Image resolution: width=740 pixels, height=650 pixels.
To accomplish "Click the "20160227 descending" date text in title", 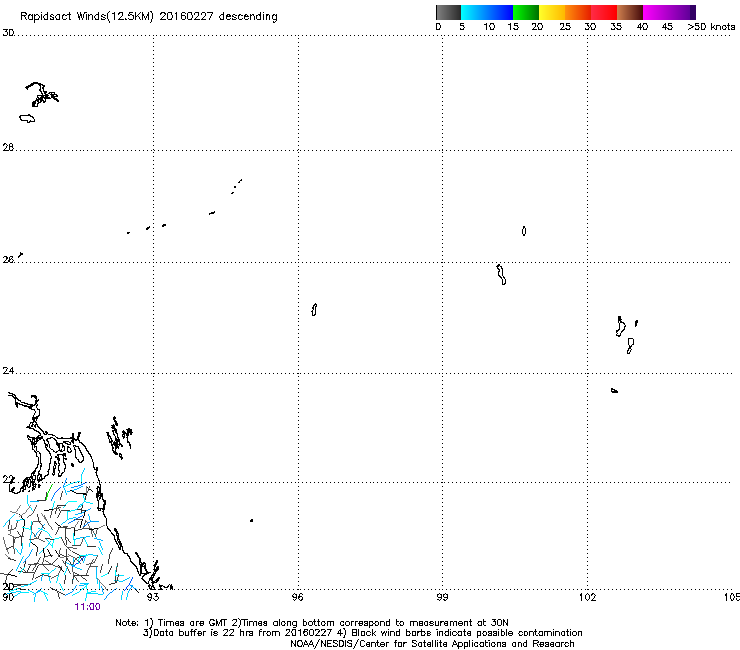I will (x=219, y=17).
